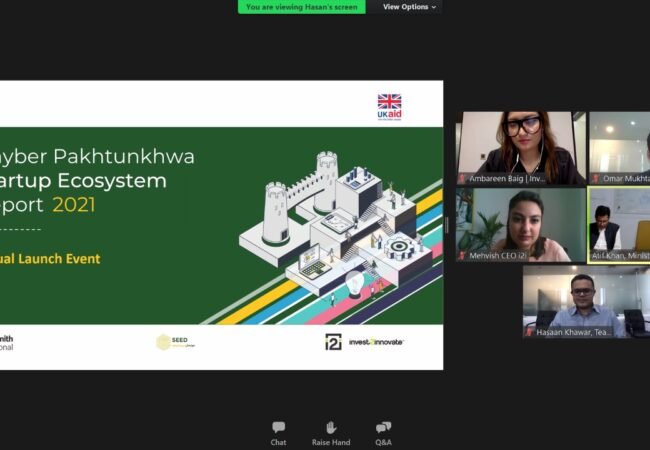650x450 pixels.
Task: Click muted mic icon beside Mehvish CEO
Action: 462,256
